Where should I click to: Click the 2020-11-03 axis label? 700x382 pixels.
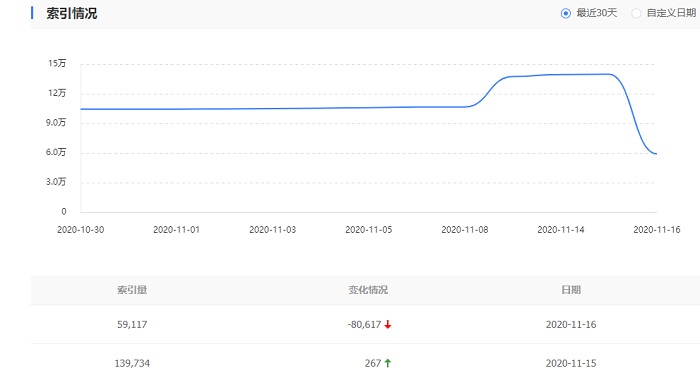pyautogui.click(x=272, y=229)
